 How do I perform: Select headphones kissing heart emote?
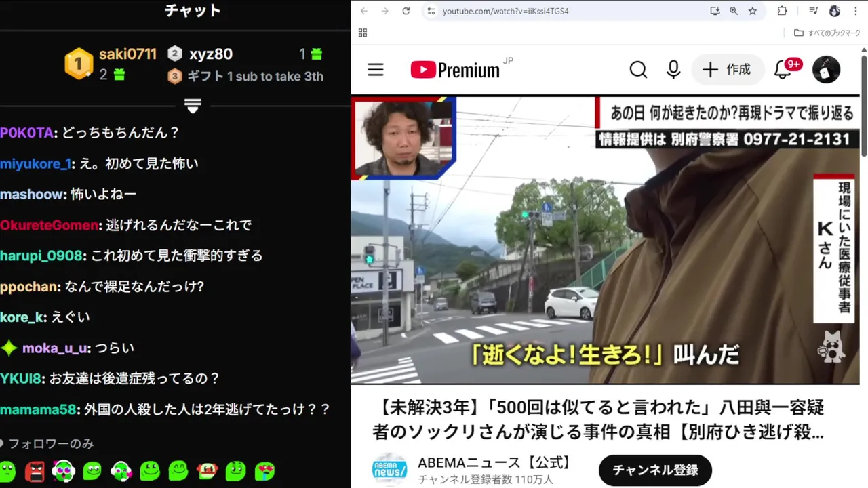pos(121,470)
